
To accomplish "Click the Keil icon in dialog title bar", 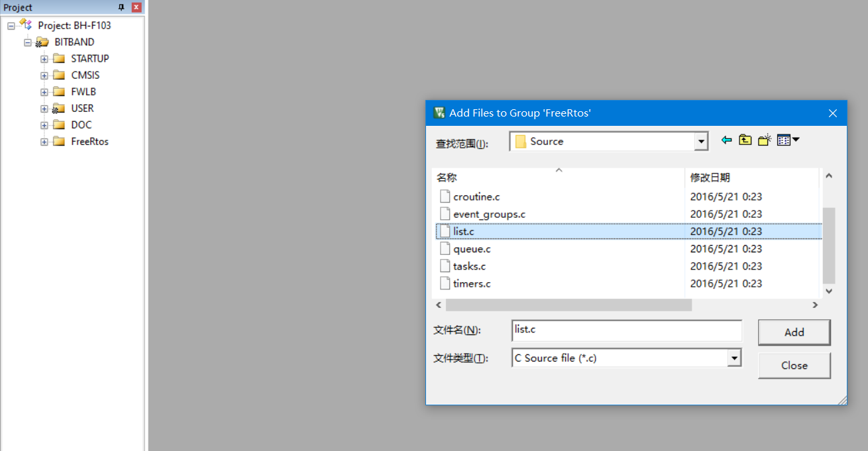I will [x=439, y=113].
